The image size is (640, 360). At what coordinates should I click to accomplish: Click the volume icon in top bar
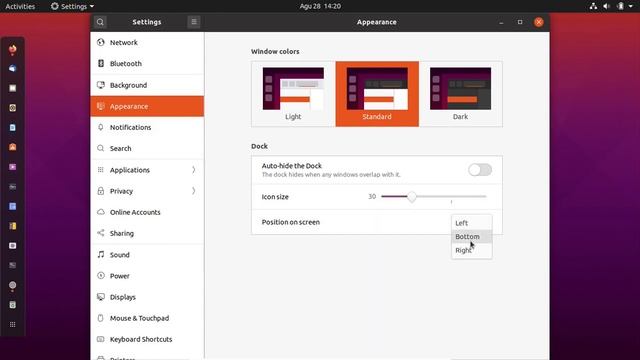point(607,6)
